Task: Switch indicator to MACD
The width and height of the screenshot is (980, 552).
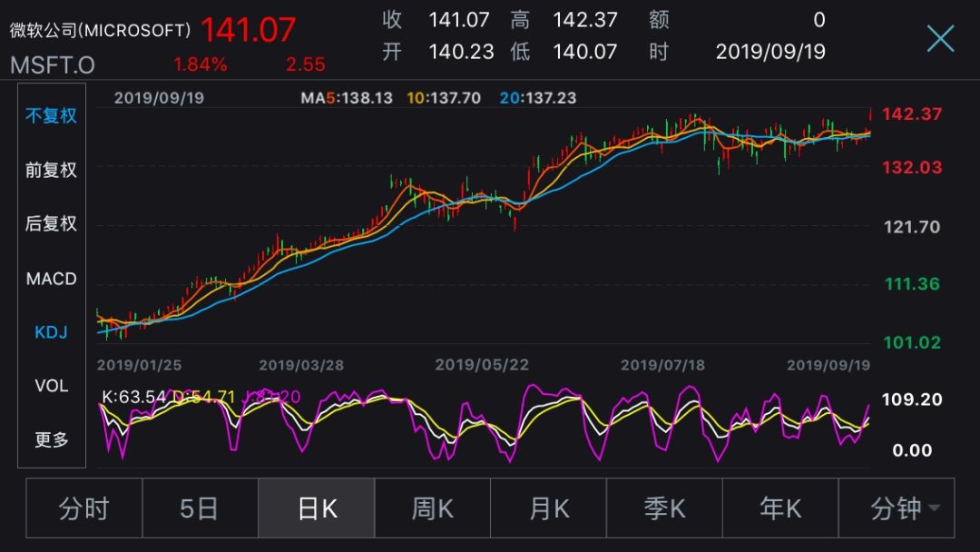Action: coord(51,278)
